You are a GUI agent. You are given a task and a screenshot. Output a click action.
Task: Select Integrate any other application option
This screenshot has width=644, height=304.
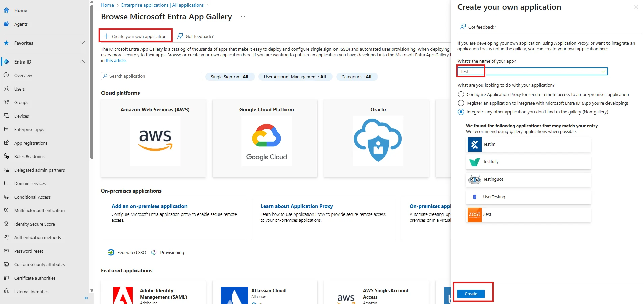(460, 112)
